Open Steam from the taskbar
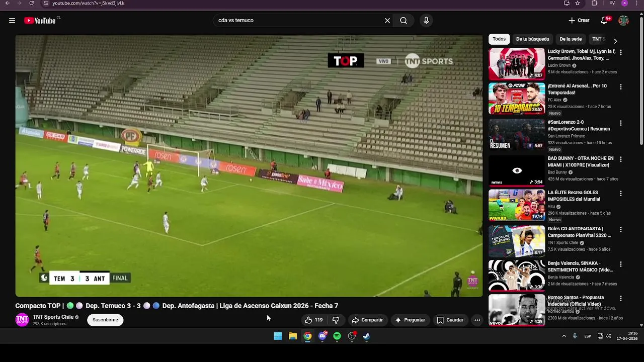 [366, 336]
